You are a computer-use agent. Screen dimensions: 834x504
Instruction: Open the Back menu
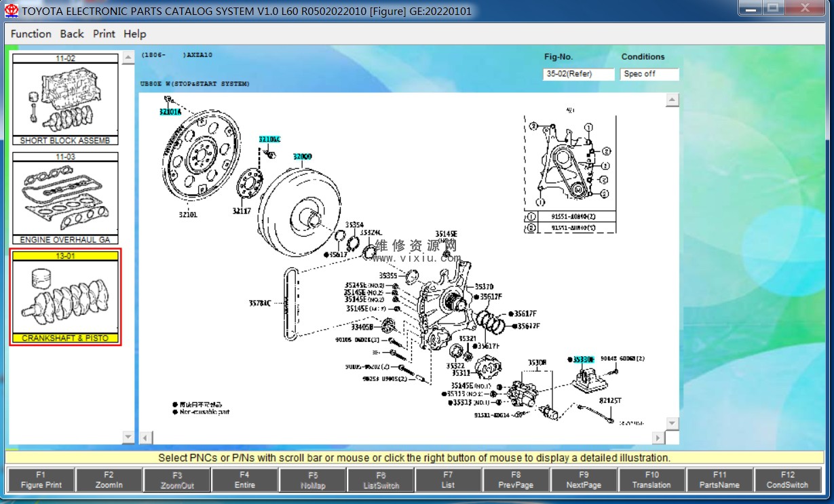[x=72, y=34]
